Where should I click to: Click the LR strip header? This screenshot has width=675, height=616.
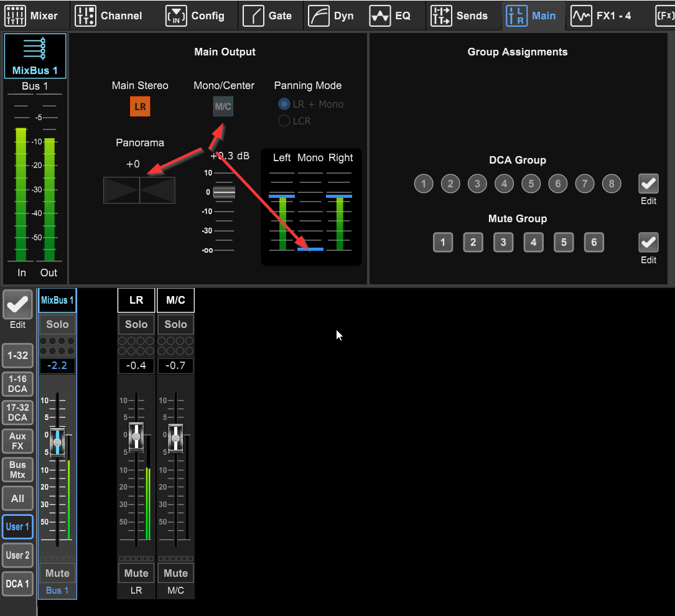(136, 300)
